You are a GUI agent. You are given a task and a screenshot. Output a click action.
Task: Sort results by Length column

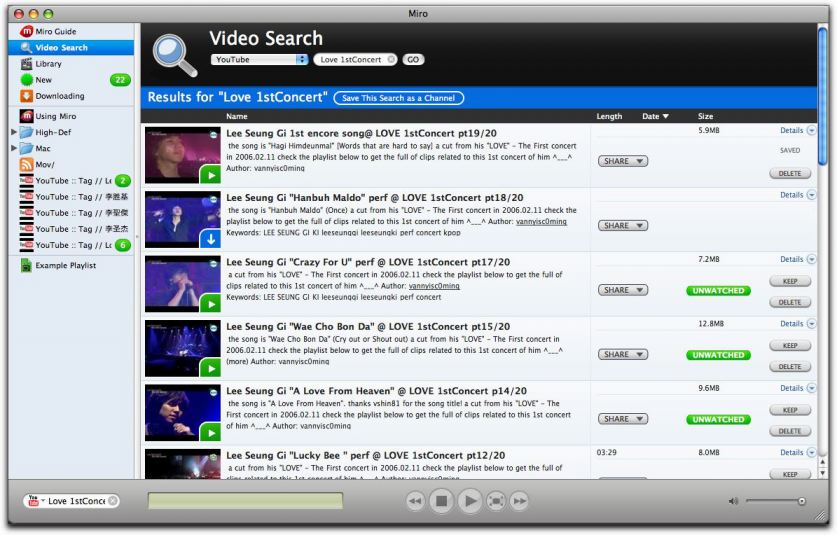coord(609,116)
